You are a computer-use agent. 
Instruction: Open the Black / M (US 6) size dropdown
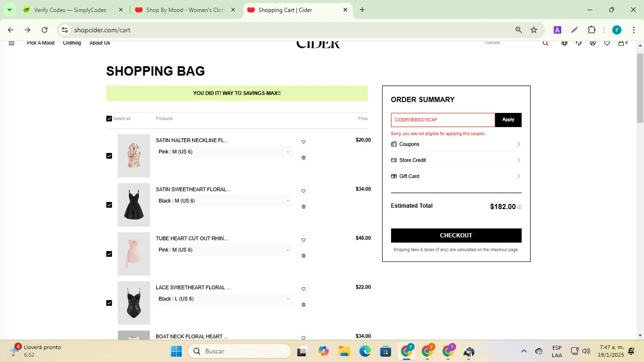224,201
